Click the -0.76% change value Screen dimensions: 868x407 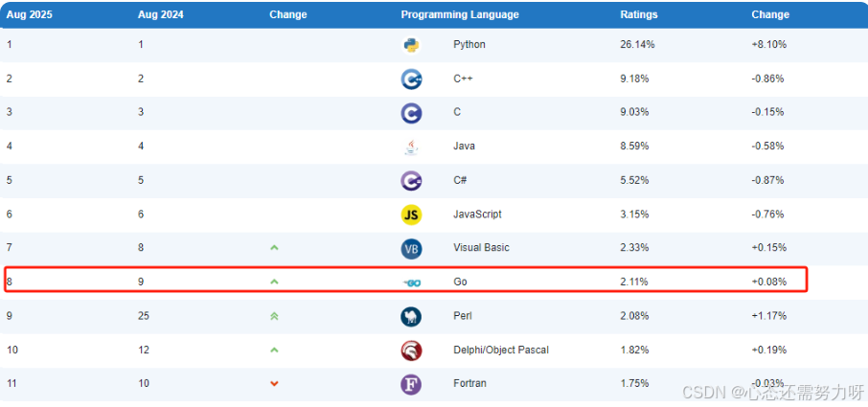point(767,214)
